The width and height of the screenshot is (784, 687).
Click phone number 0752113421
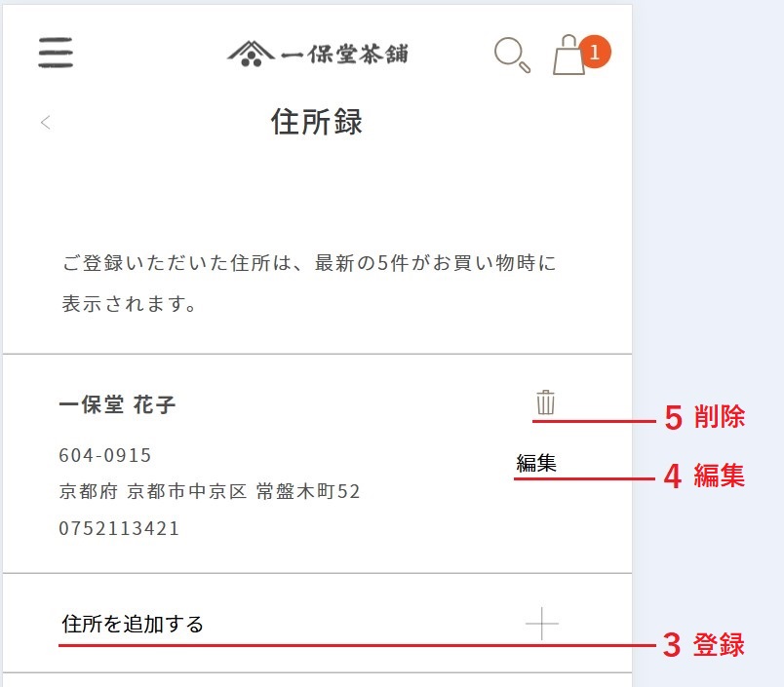(x=119, y=528)
